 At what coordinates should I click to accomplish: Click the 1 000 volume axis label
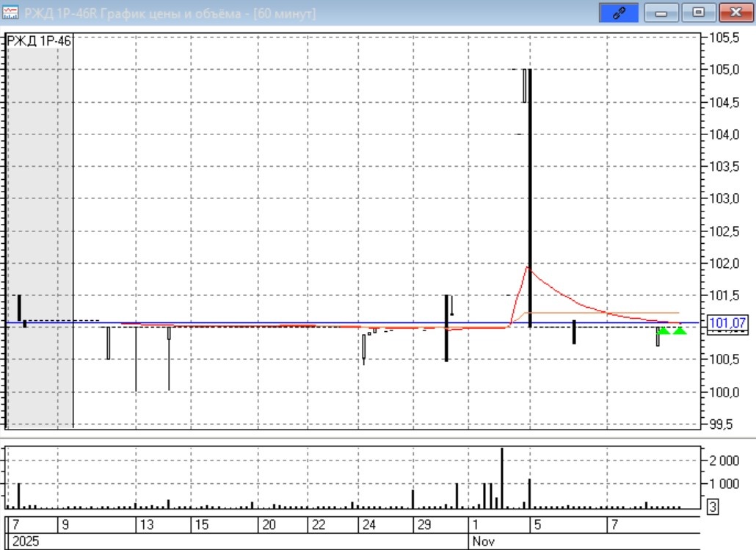pos(724,483)
